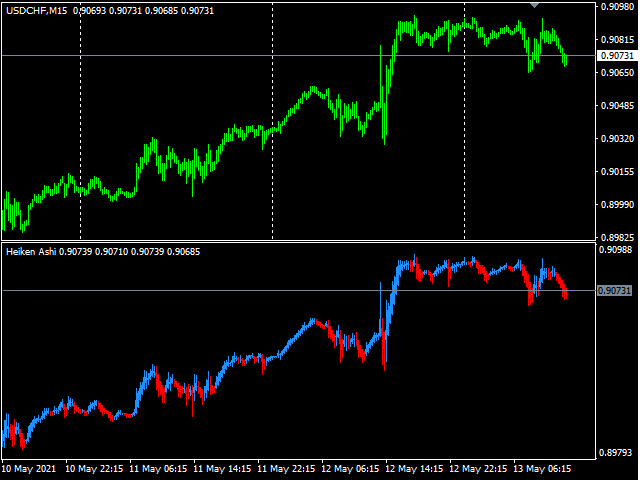This screenshot has width=640, height=480.
Task: Click the 13 May 06:15 time label
Action: coord(542,468)
